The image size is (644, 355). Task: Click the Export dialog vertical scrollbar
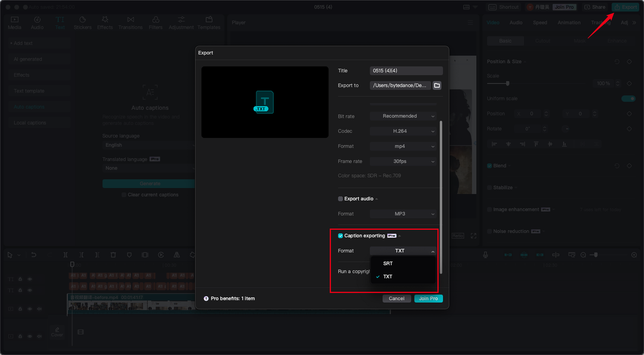click(441, 197)
